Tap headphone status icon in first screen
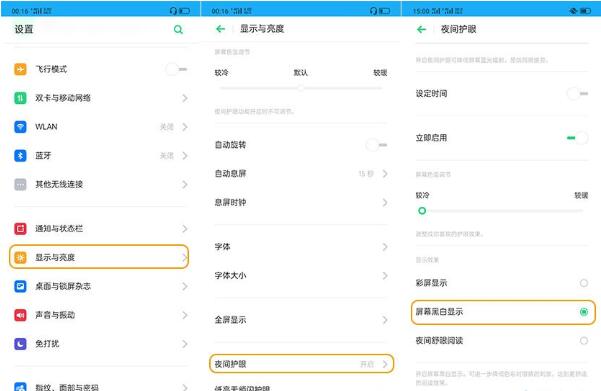Viewport: 601px width, 391px height. 173,11
